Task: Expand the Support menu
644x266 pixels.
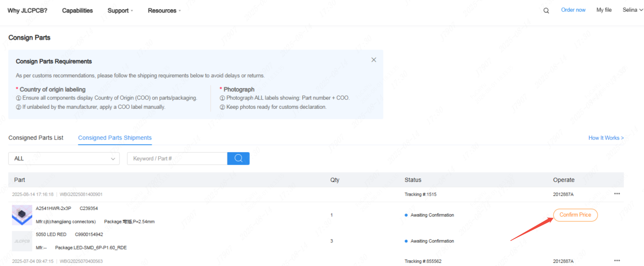Action: point(120,11)
